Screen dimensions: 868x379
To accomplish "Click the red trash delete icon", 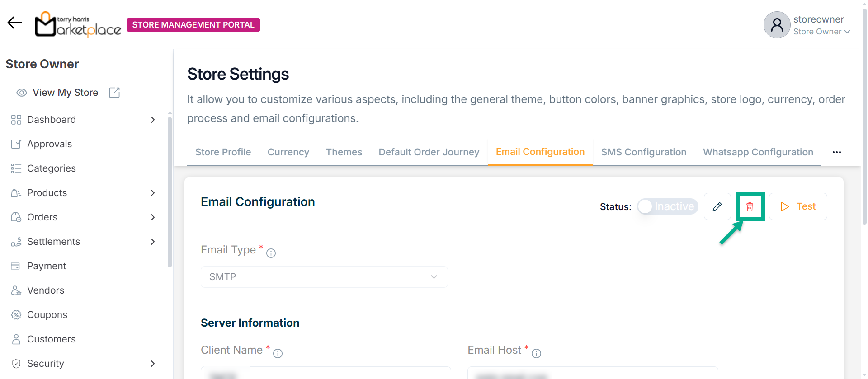I will [750, 206].
